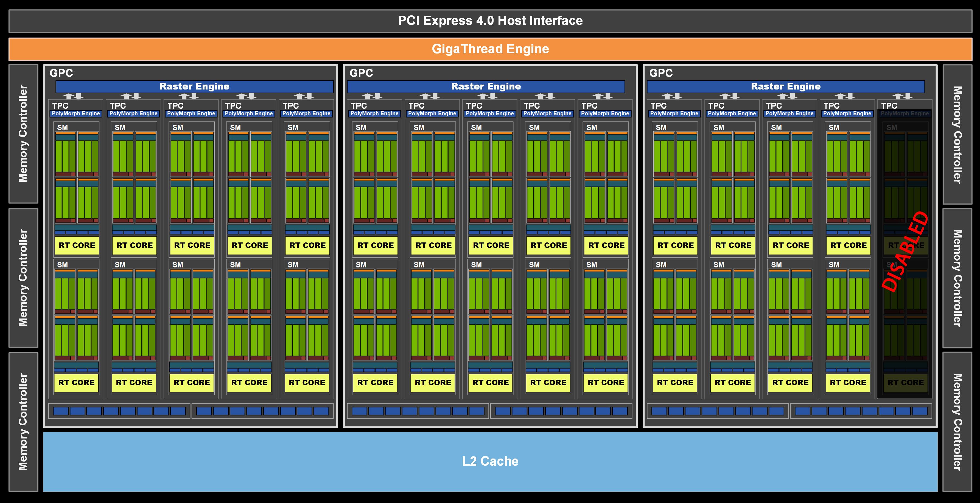Click the dimmed SM label under greyed PolyMorph Engine

point(892,127)
